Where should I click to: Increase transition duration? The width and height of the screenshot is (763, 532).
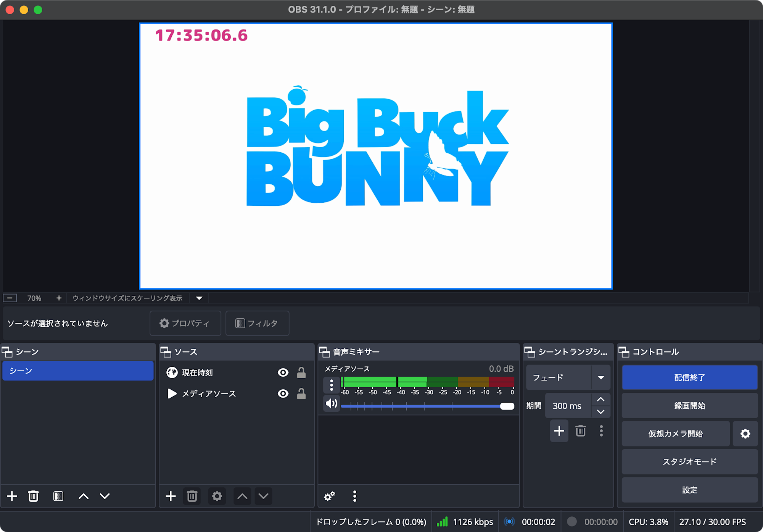(x=601, y=400)
